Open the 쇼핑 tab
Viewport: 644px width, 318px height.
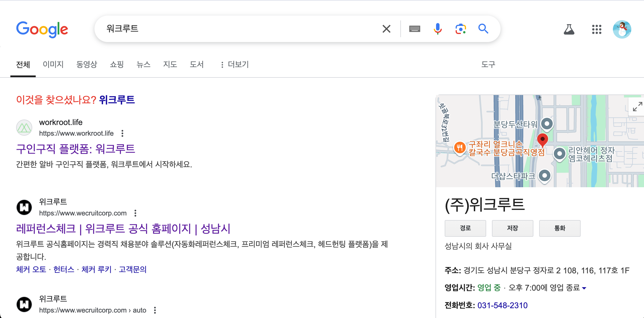pos(117,64)
